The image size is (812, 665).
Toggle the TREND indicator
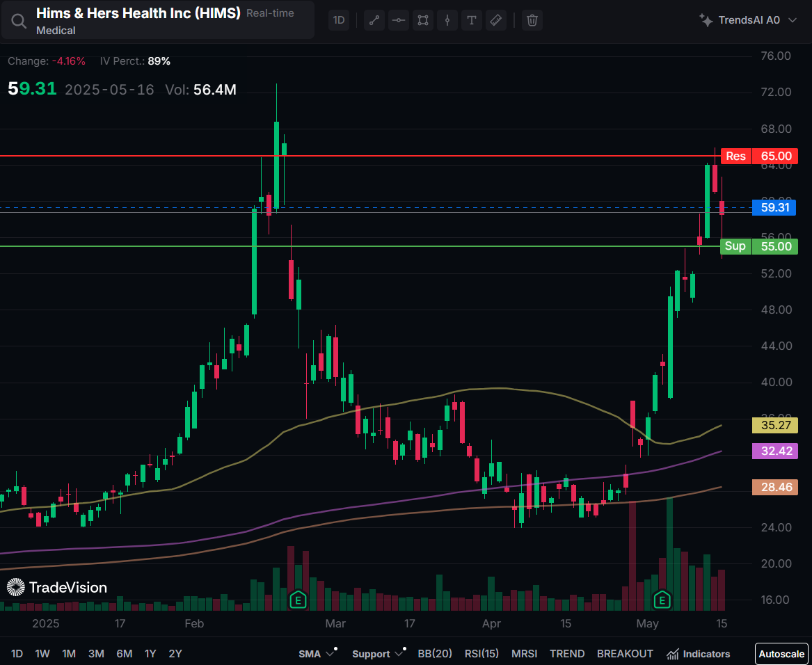click(567, 654)
